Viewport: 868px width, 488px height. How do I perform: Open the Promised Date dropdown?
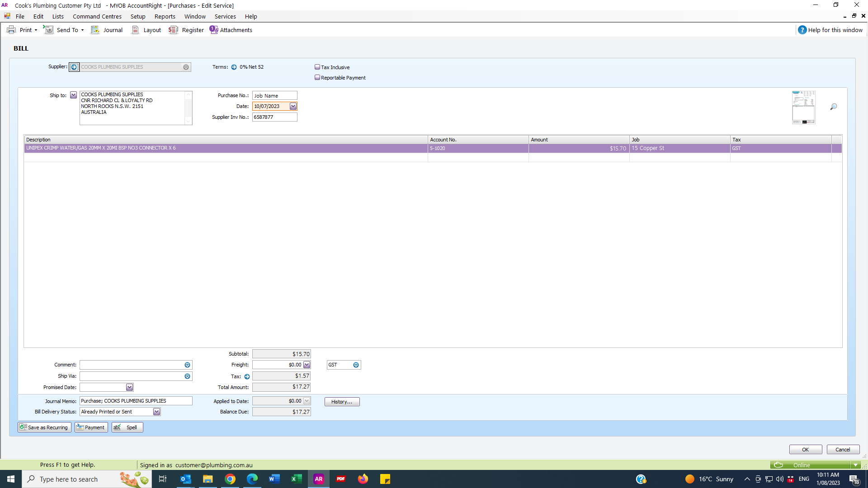[129, 387]
